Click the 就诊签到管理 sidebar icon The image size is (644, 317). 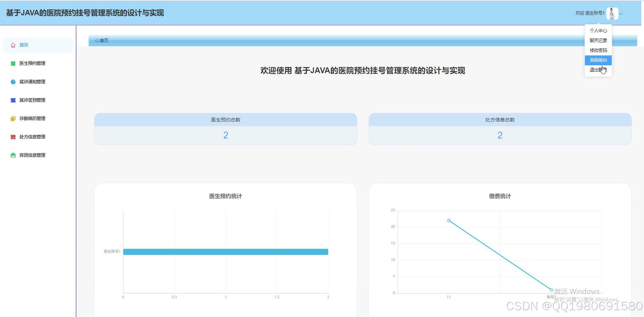13,100
